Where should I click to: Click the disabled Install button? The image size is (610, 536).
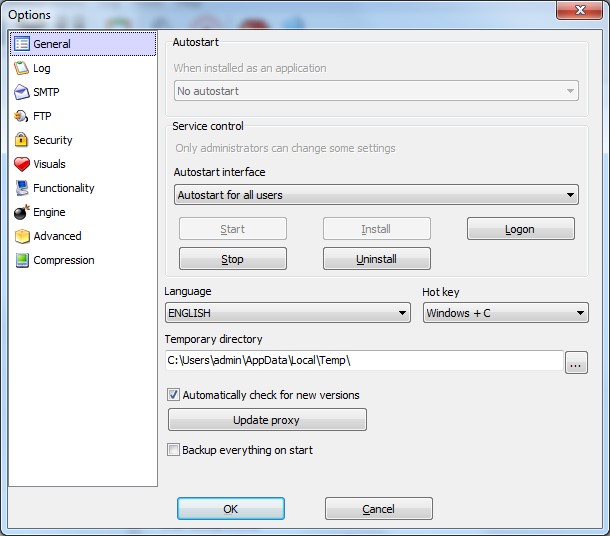coord(377,229)
